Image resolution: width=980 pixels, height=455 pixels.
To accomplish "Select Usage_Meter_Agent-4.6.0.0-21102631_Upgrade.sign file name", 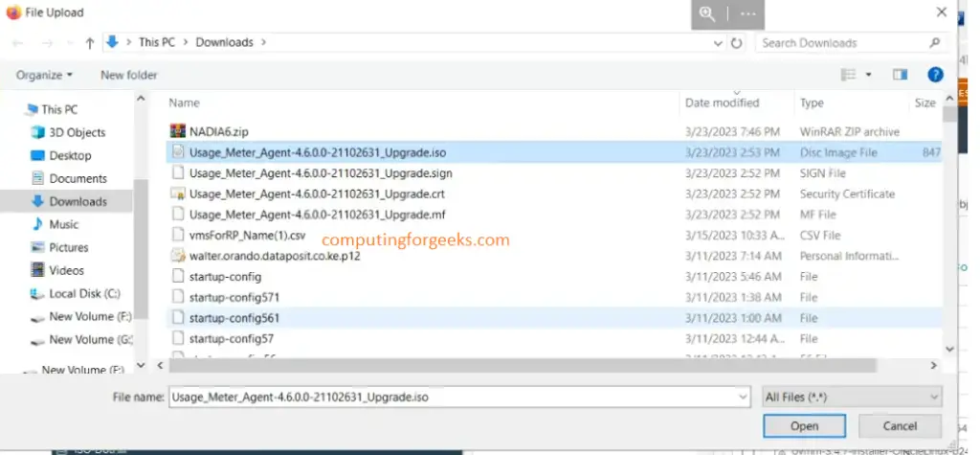I will point(321,172).
